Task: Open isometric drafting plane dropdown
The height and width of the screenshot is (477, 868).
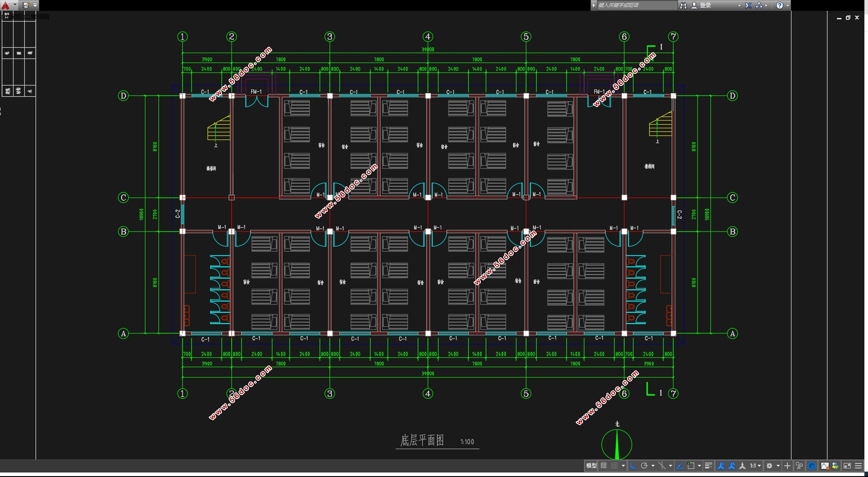Action: pos(670,466)
